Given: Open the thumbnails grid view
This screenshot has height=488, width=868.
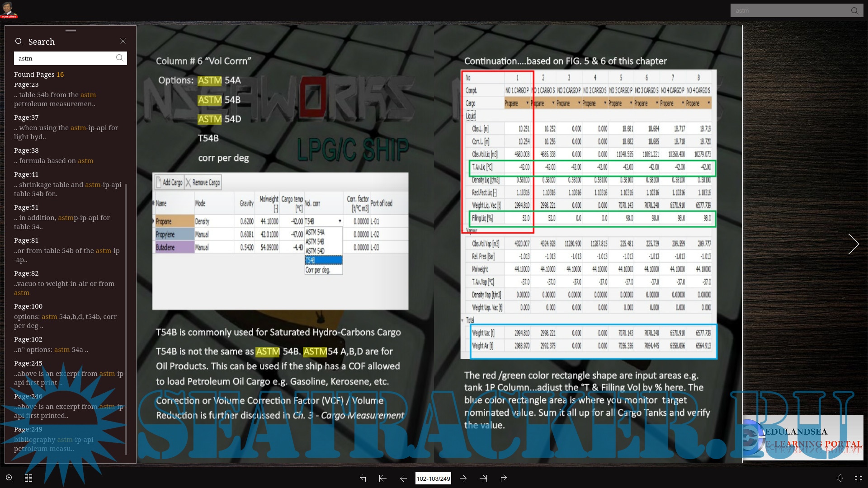Looking at the screenshot, I should [x=28, y=478].
